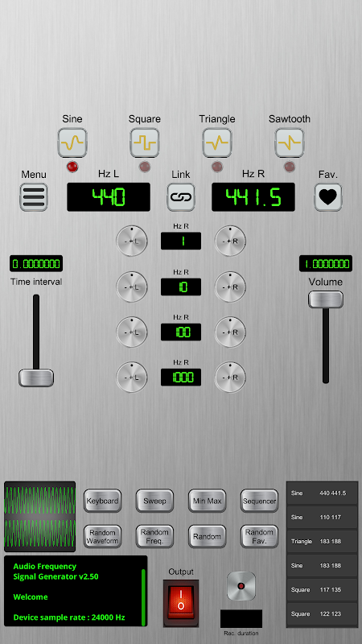
Task: Click the Random Freq. button
Action: (154, 536)
